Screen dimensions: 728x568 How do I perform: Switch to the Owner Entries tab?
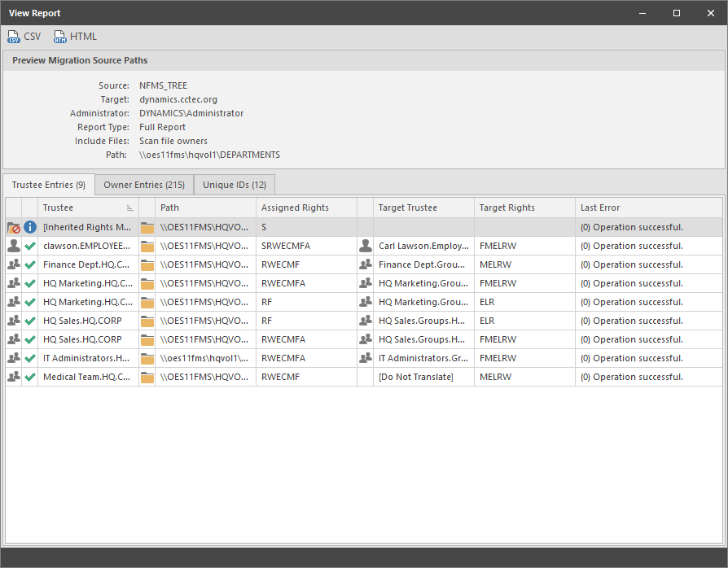144,185
